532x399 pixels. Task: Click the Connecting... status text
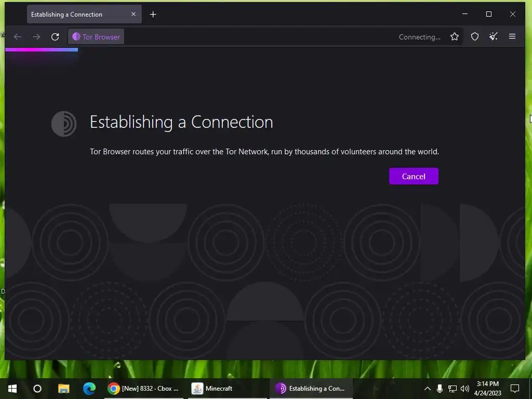point(420,37)
